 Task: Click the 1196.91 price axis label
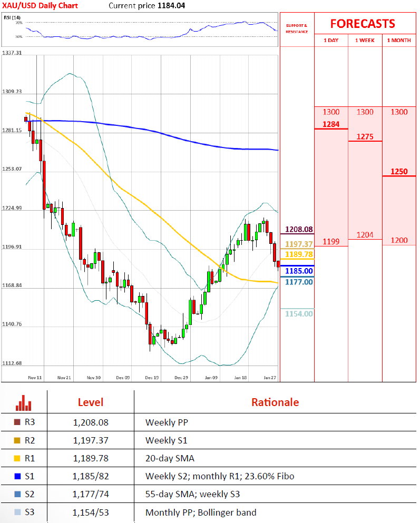12,247
